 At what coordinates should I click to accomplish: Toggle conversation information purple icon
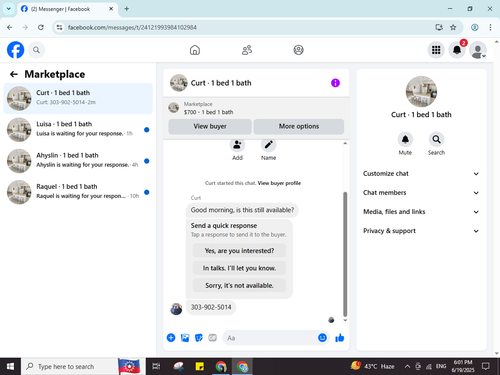[335, 83]
